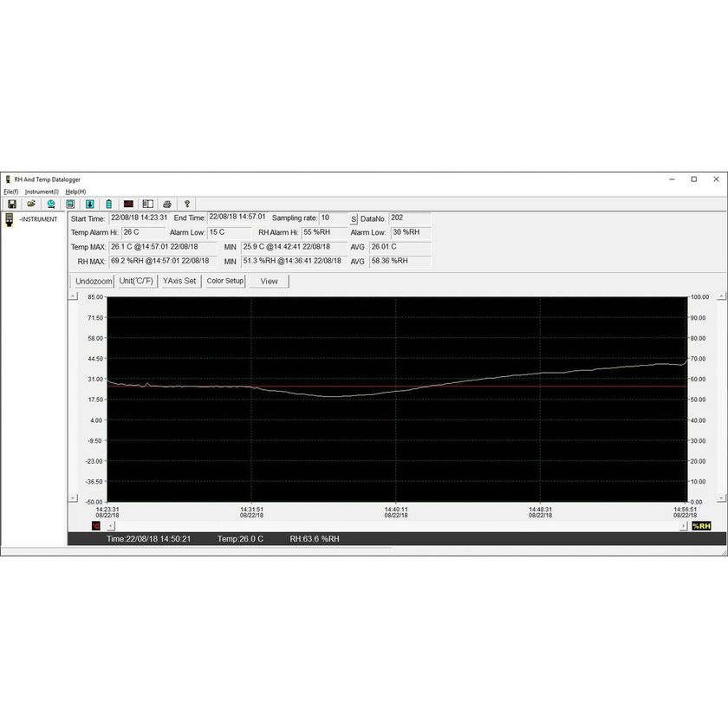This screenshot has width=728, height=728.
Task: Open the Instrument menu
Action: point(42,192)
